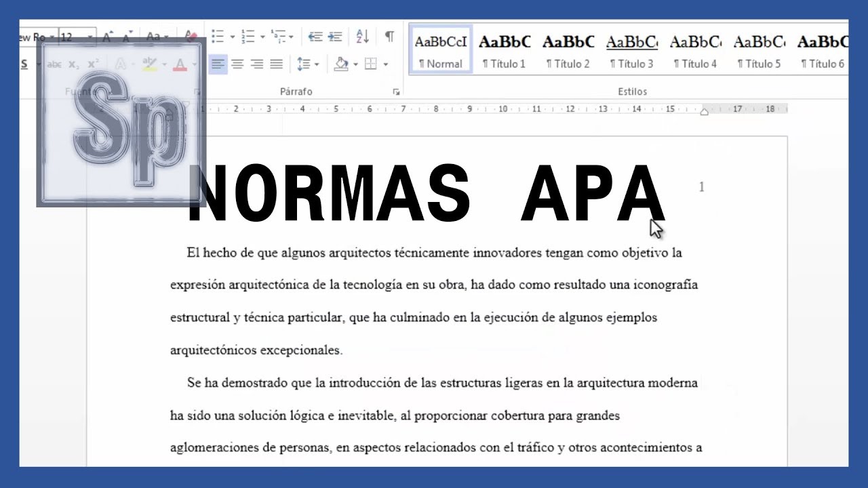Click the multilevel list icon
Viewport: 868px width, 488px height.
pos(278,37)
